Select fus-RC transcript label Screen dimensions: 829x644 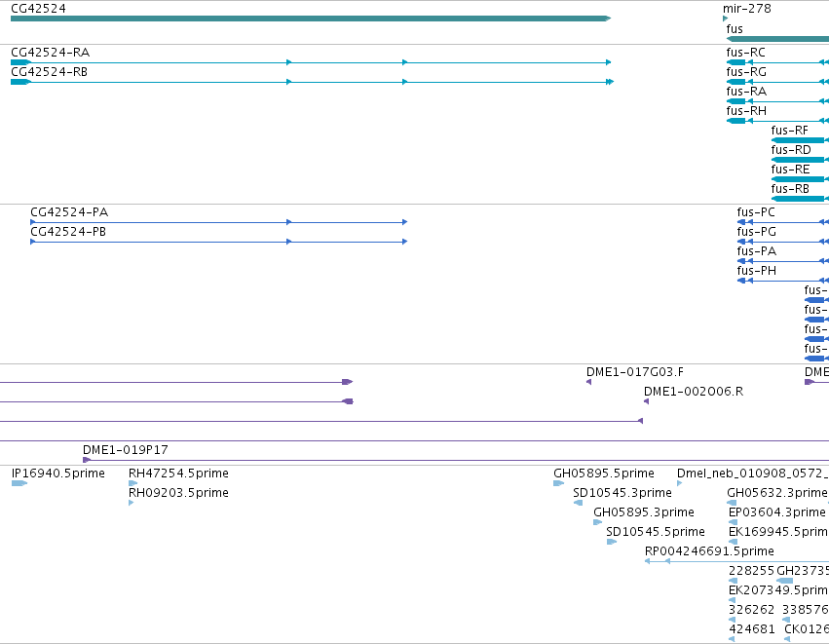tap(745, 53)
